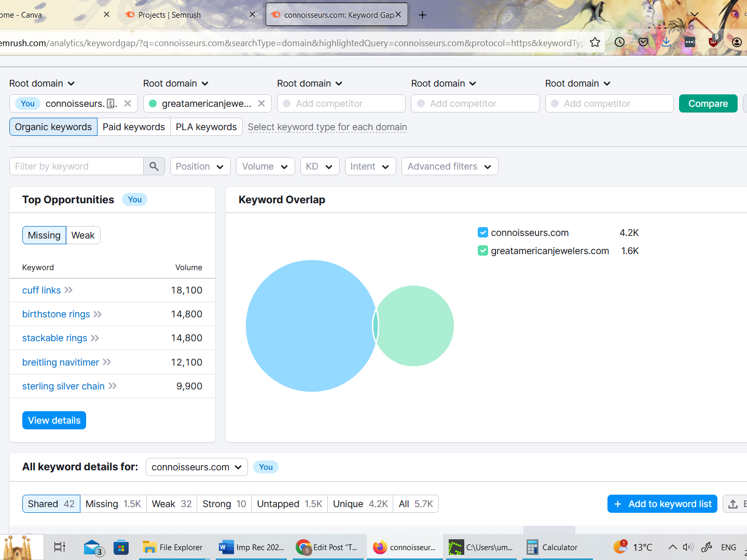Open the Advanced filters dropdown
The height and width of the screenshot is (560, 747).
click(x=450, y=166)
